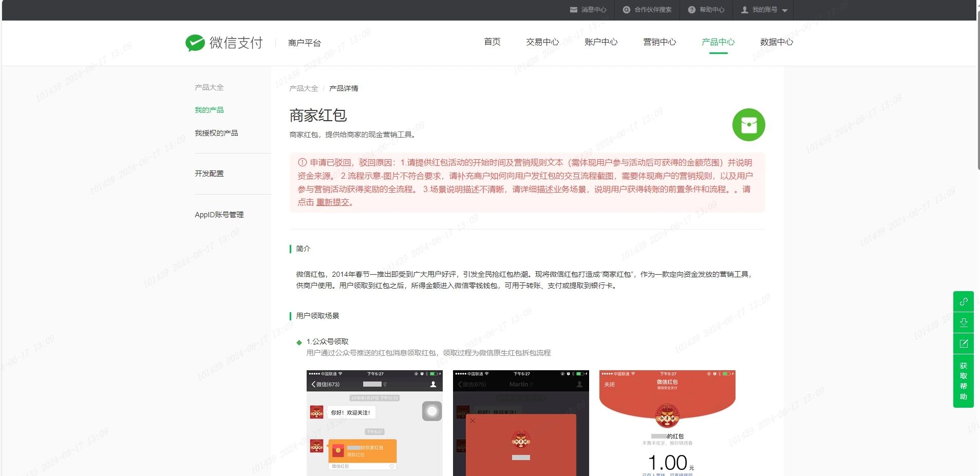Click the 商家红包 page title

pyautogui.click(x=318, y=116)
